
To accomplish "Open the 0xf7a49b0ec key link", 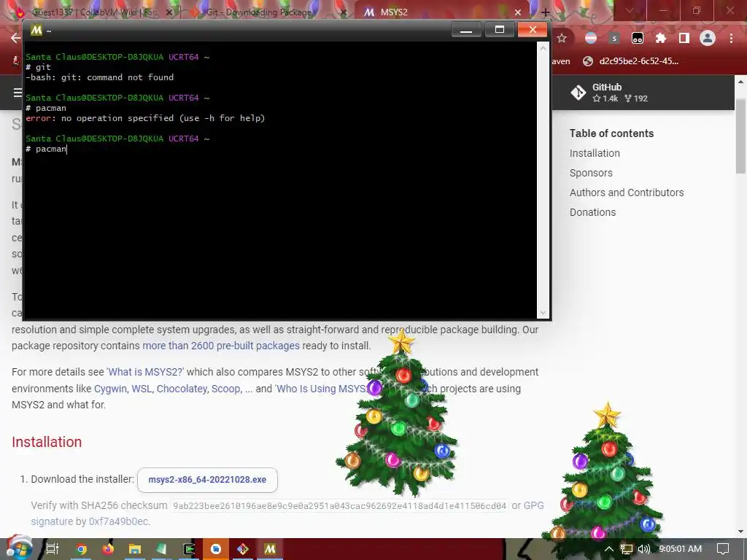I will (x=119, y=521).
